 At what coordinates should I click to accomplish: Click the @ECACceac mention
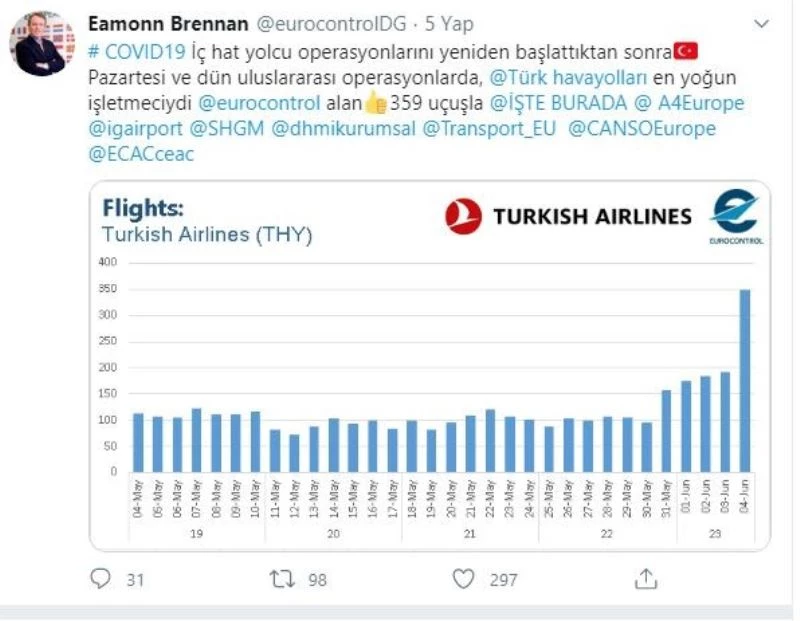point(141,154)
